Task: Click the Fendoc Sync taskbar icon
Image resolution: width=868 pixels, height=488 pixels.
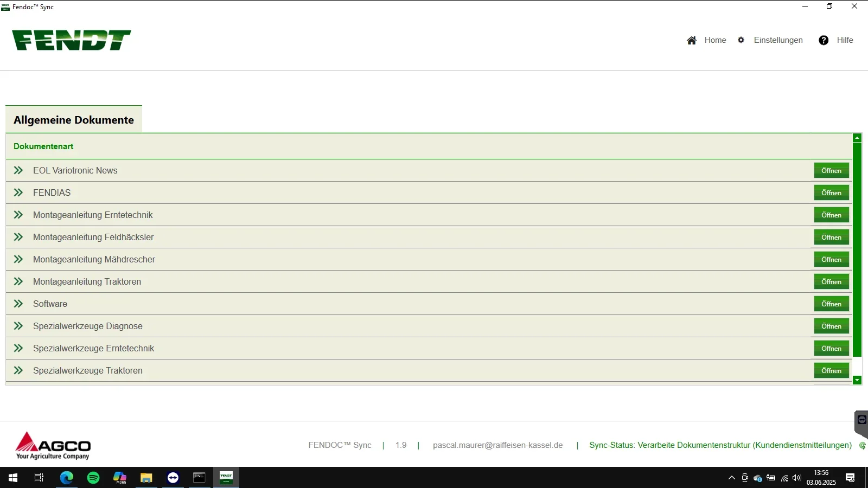Action: pyautogui.click(x=226, y=478)
